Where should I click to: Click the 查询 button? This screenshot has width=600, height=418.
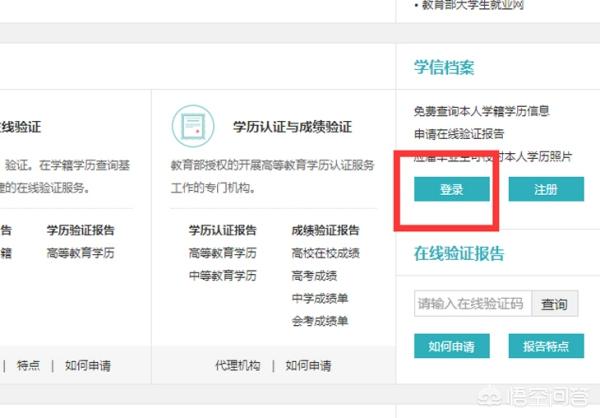[554, 304]
